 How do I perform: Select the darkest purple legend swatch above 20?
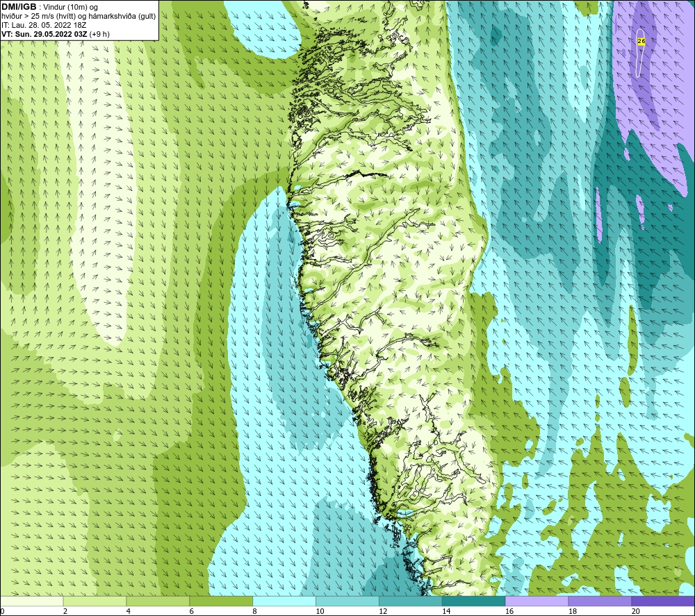tap(663, 601)
